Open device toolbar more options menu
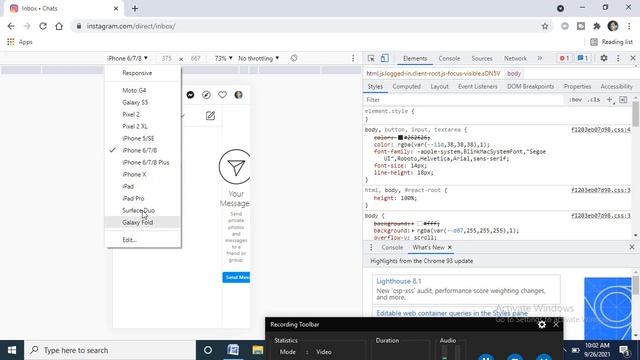The height and width of the screenshot is (360, 640). 353,58
